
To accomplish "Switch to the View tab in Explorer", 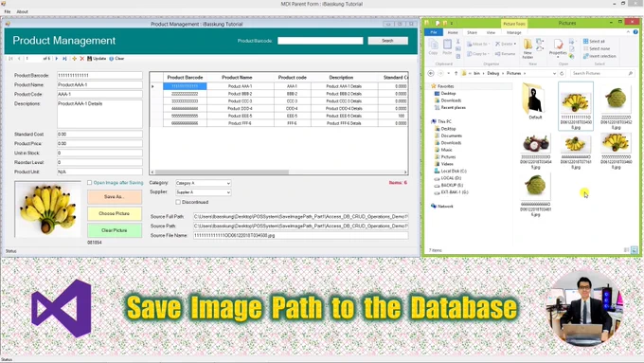I will pyautogui.click(x=491, y=32).
